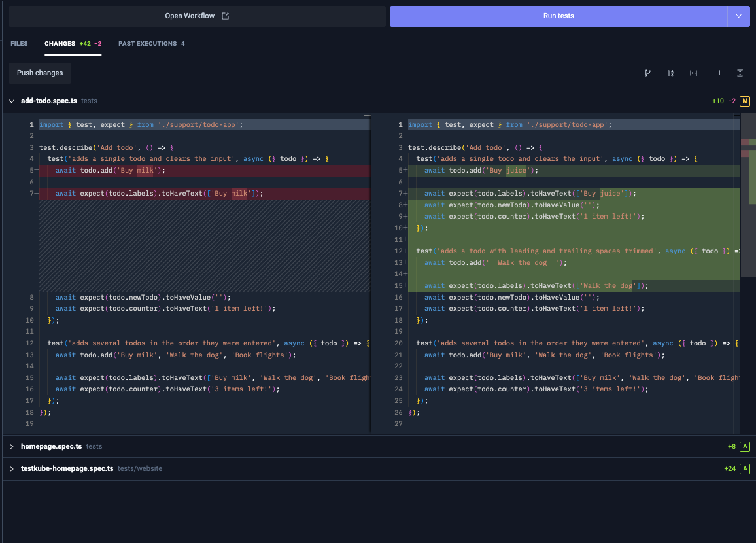Click the +10 additions count
The image size is (756, 543).
pos(718,101)
